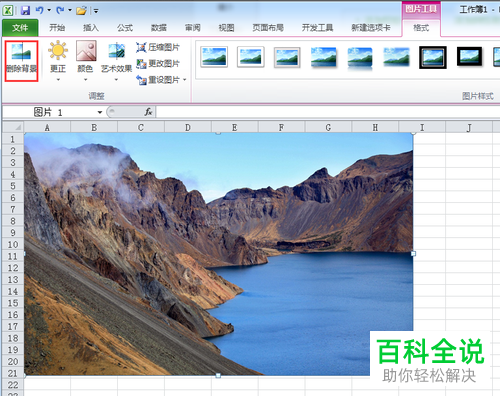Open the Undo history dropdown arrow
500x396 pixels.
49,10
